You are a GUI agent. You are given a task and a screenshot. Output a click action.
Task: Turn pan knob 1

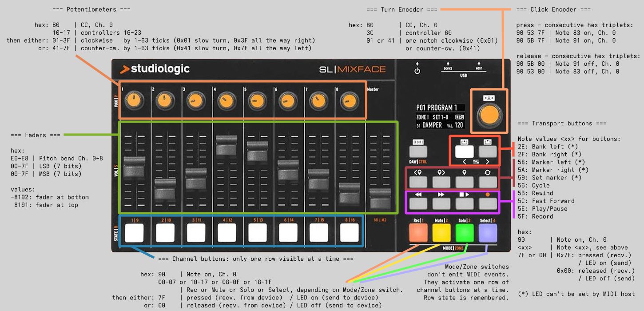coord(134,101)
